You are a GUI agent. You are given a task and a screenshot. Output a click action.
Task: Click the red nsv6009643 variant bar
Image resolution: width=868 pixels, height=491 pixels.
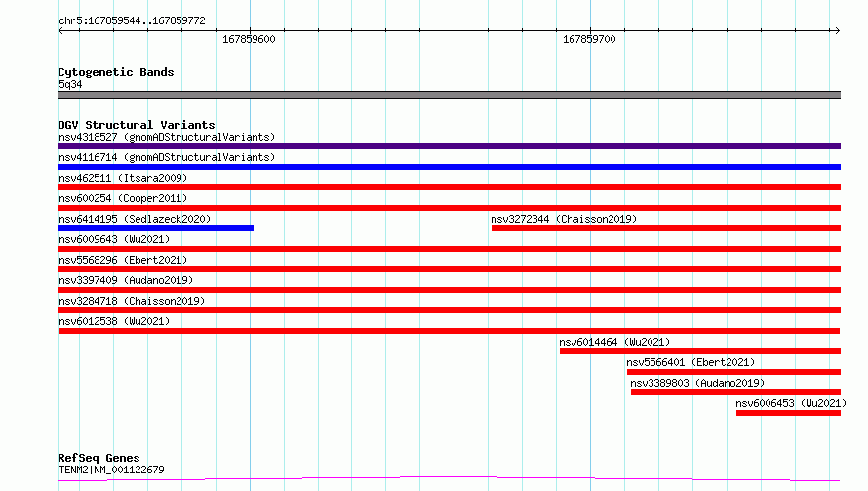[x=449, y=249]
